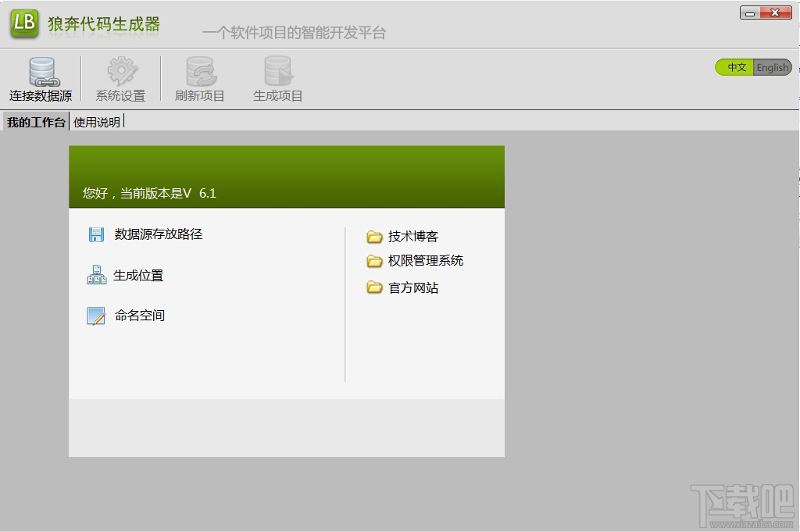Click the slogan 一个软件项目的智能开发平台
The image size is (800, 532).
294,33
